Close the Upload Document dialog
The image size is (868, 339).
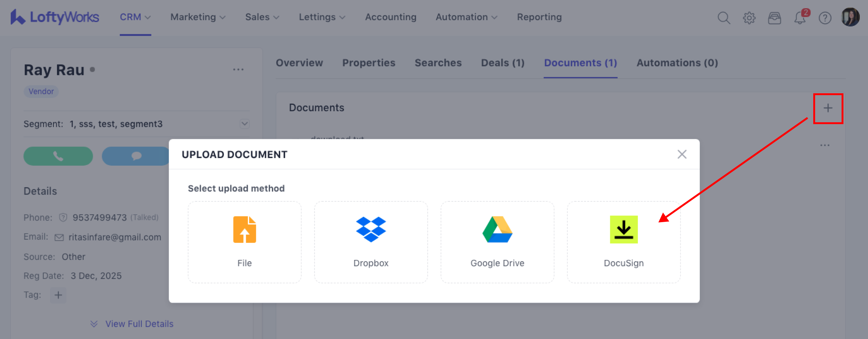click(682, 154)
